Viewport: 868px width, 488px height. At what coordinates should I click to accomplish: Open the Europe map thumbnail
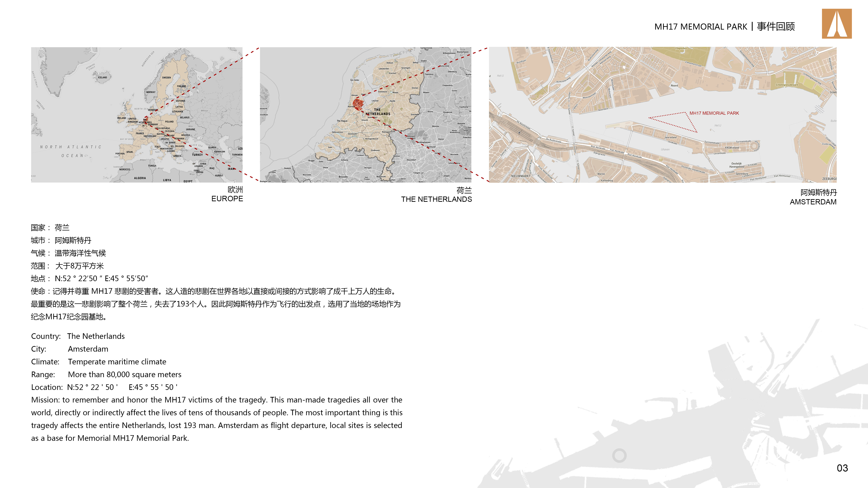pos(137,115)
